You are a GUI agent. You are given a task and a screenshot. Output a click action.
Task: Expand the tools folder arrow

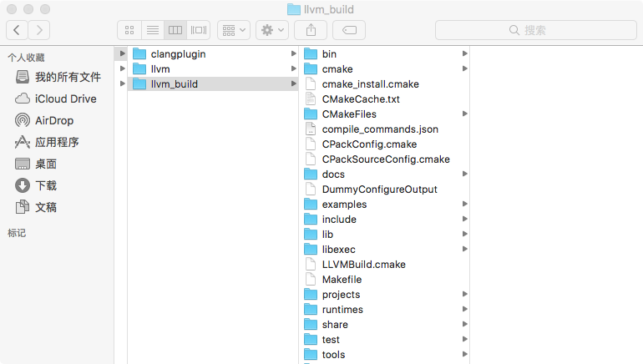(464, 354)
